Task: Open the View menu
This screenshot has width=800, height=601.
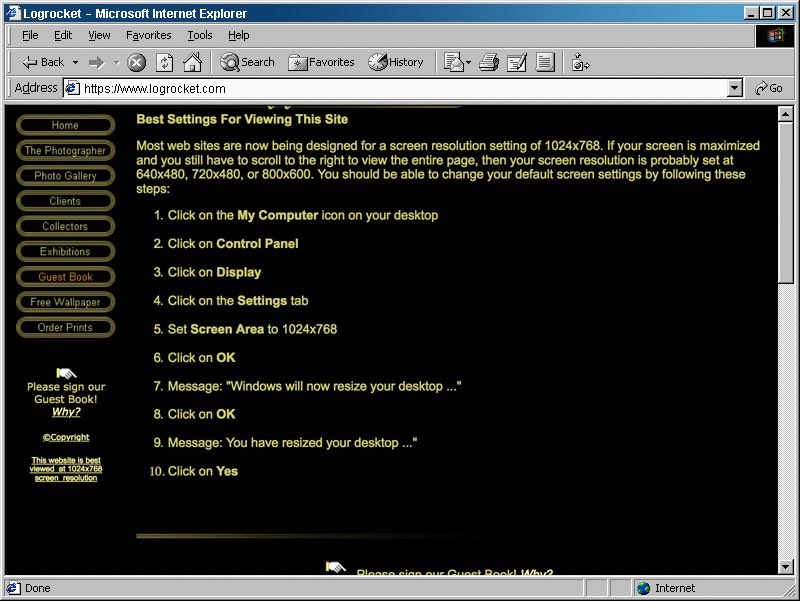Action: [x=99, y=35]
